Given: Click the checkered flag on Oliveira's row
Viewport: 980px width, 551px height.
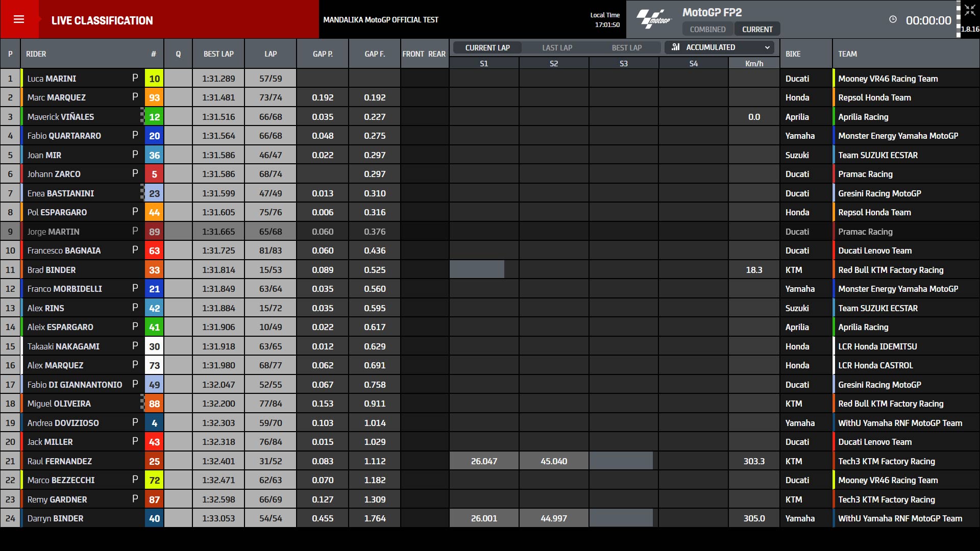Looking at the screenshot, I should tap(142, 404).
